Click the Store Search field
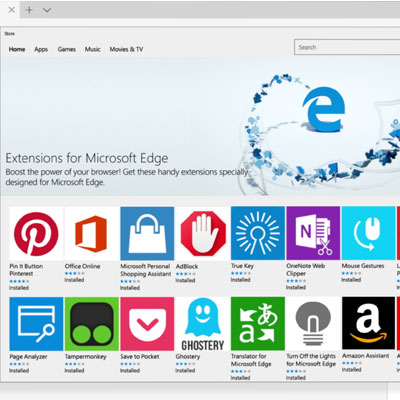The image size is (400, 400). pos(347,47)
